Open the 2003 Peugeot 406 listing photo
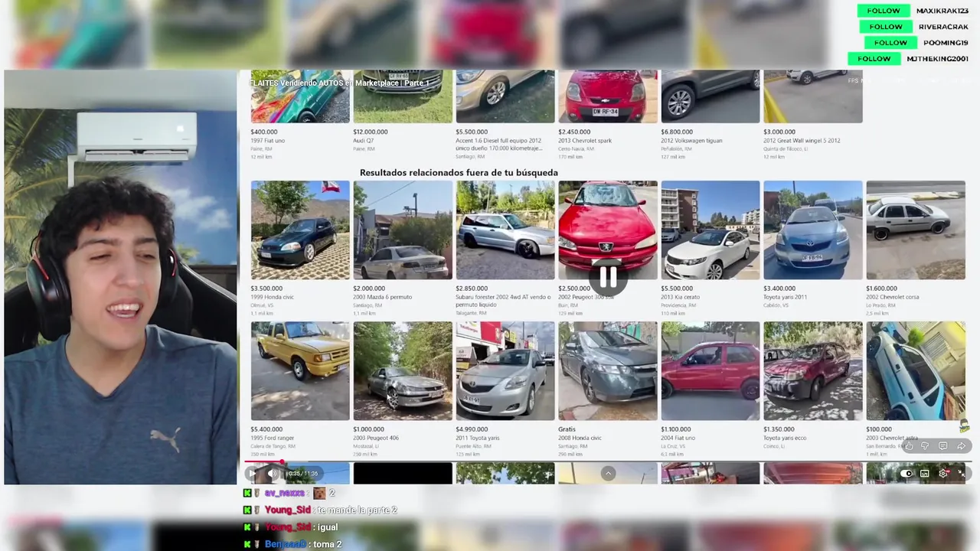This screenshot has width=980, height=551. pyautogui.click(x=403, y=371)
